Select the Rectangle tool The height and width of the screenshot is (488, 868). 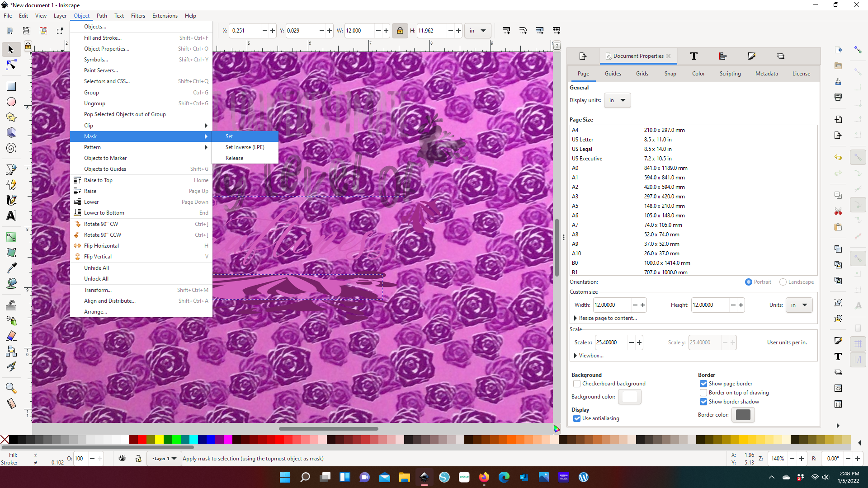click(11, 86)
